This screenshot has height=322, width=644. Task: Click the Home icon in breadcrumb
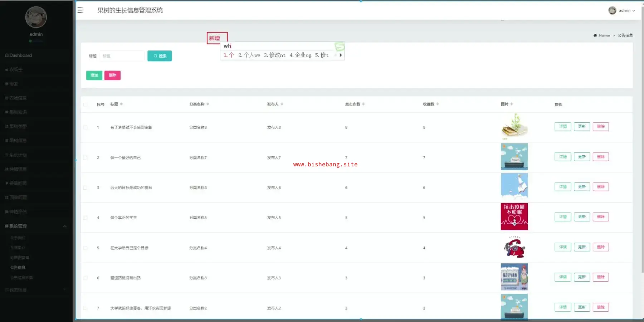[x=595, y=35]
